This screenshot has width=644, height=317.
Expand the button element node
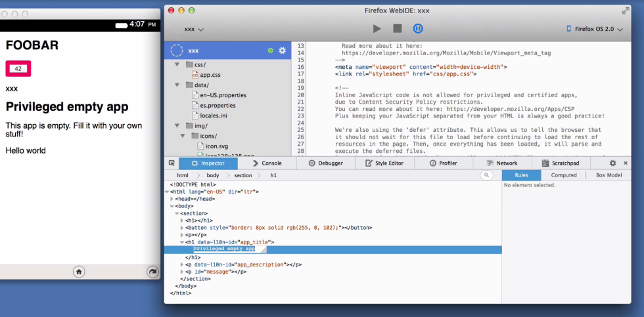point(182,228)
